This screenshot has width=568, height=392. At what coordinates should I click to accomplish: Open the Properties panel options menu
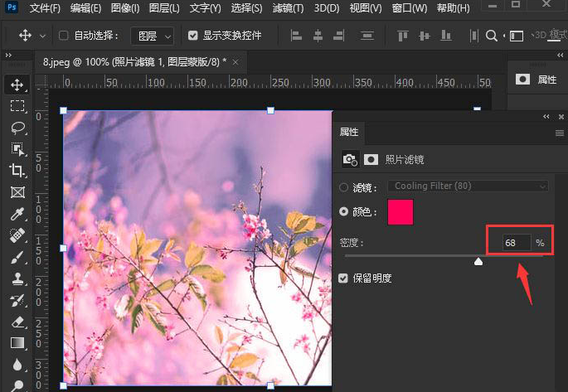(559, 133)
